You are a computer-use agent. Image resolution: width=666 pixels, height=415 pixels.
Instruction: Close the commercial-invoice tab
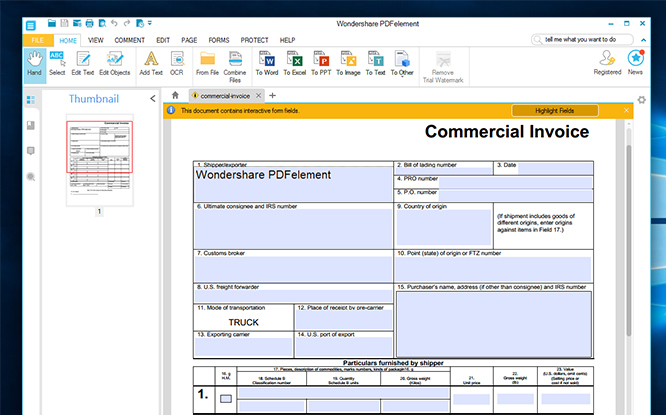(258, 96)
